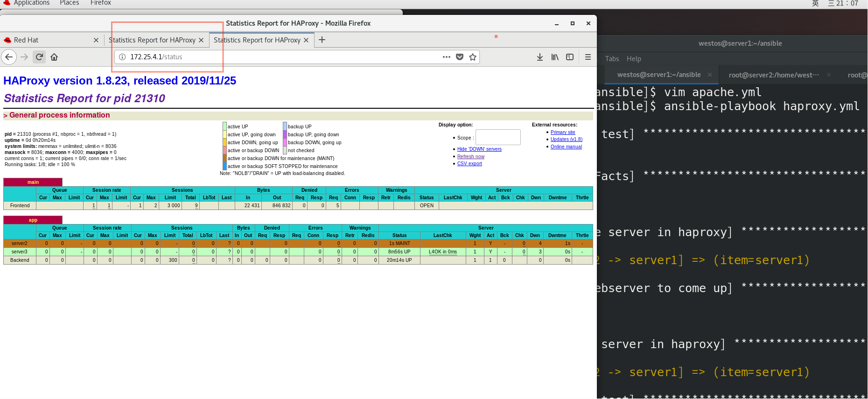Click the input method indicator in the top bar
Image resolution: width=868 pixels, height=399 pixels.
[816, 3]
